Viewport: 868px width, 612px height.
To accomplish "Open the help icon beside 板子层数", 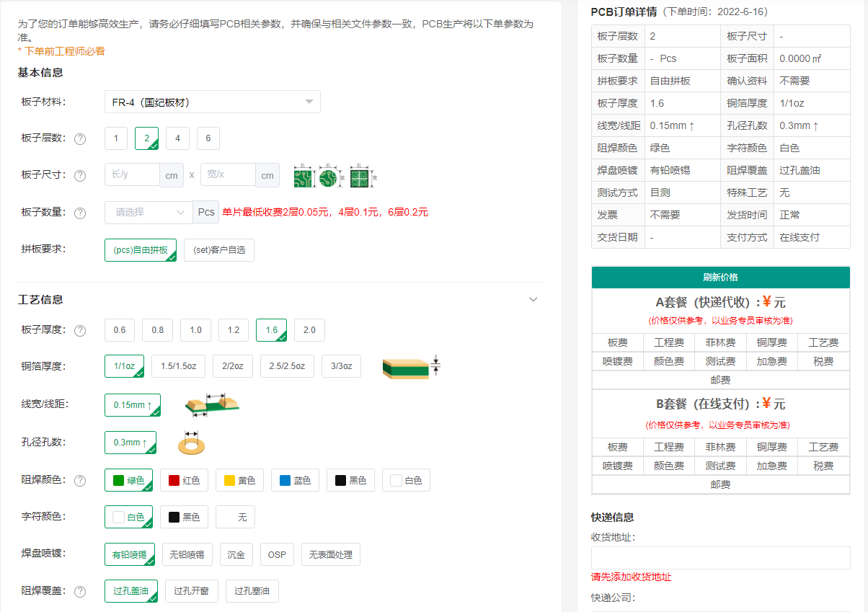I will (79, 138).
